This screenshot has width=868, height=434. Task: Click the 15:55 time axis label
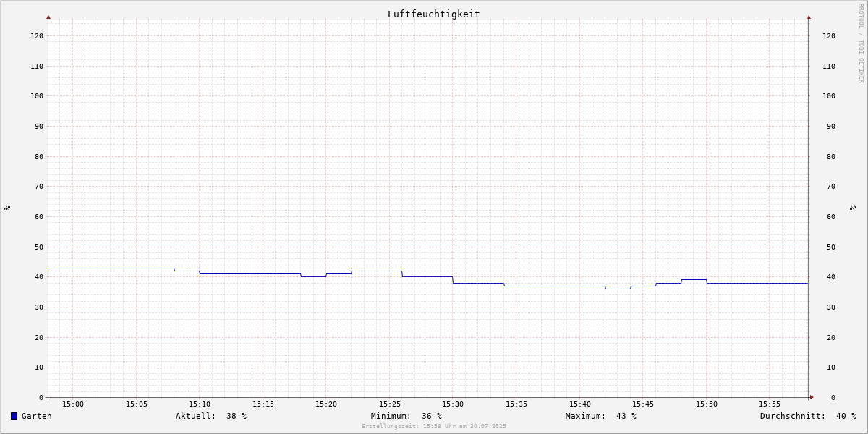[770, 404]
